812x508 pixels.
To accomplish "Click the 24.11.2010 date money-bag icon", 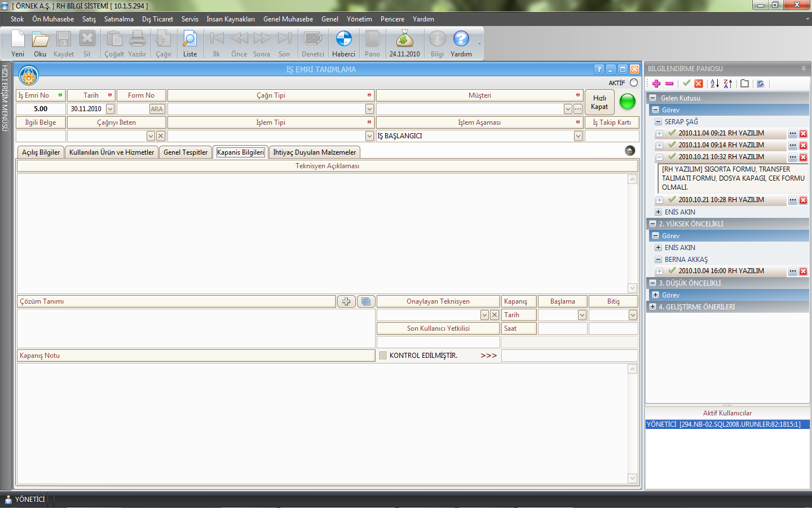I will point(404,40).
